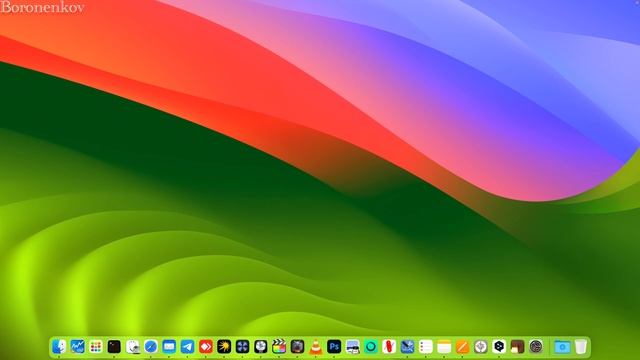Open the Mail app
640x360 pixels.
click(x=169, y=347)
